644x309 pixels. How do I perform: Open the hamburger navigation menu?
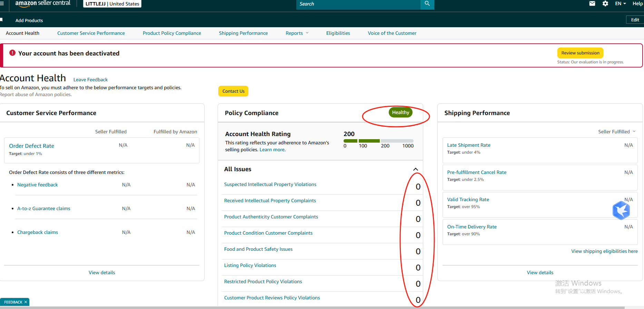2,3
